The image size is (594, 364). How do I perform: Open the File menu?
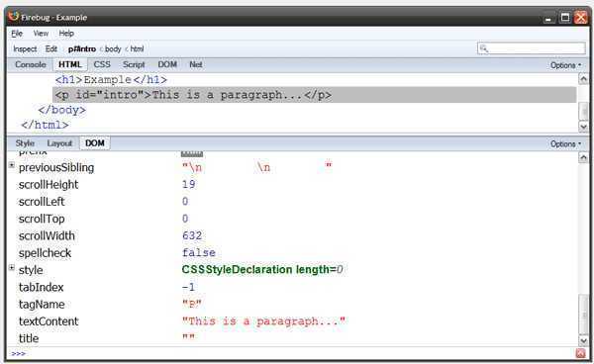tap(17, 34)
